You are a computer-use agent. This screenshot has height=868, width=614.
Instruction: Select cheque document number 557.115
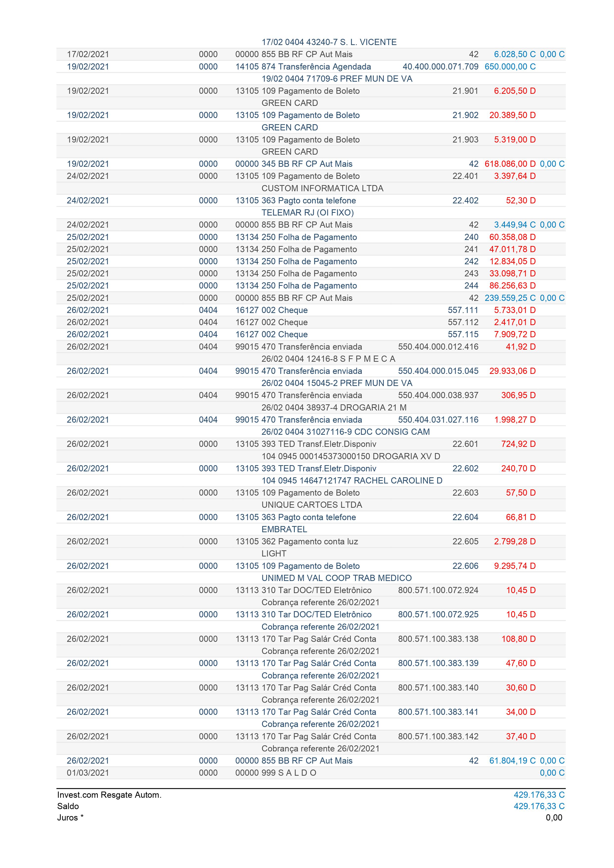(x=463, y=334)
